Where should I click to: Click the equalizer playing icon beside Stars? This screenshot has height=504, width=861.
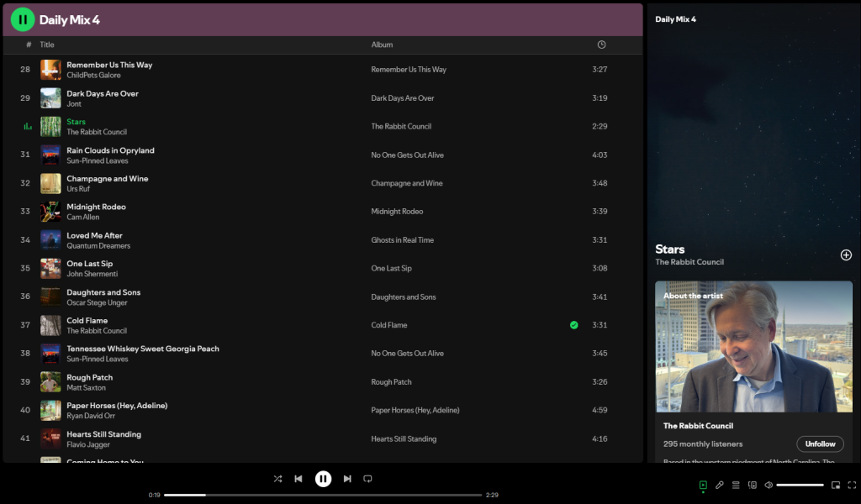tap(28, 127)
